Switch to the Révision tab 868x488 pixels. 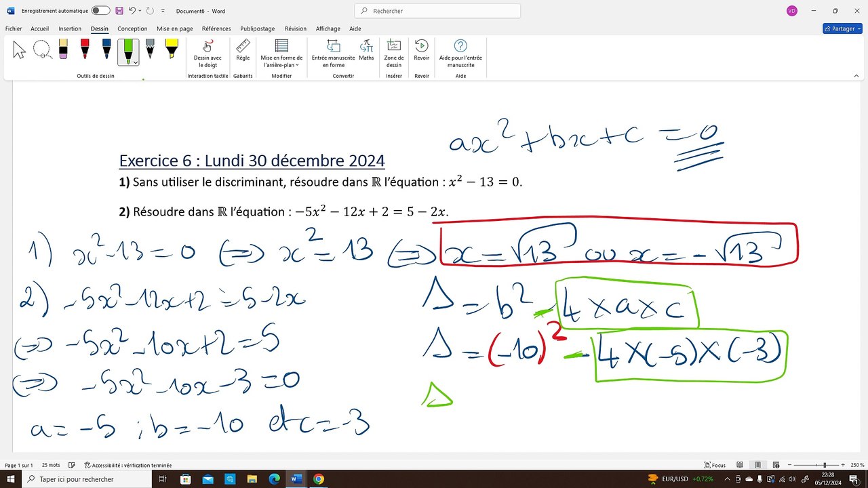pyautogui.click(x=296, y=28)
